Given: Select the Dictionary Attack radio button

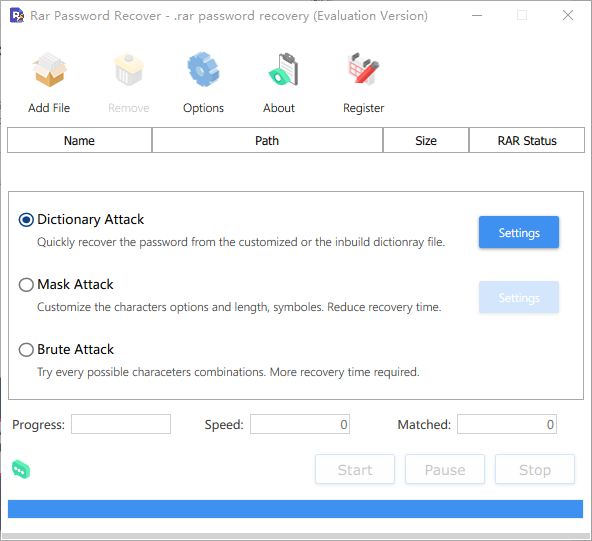Looking at the screenshot, I should 26,220.
